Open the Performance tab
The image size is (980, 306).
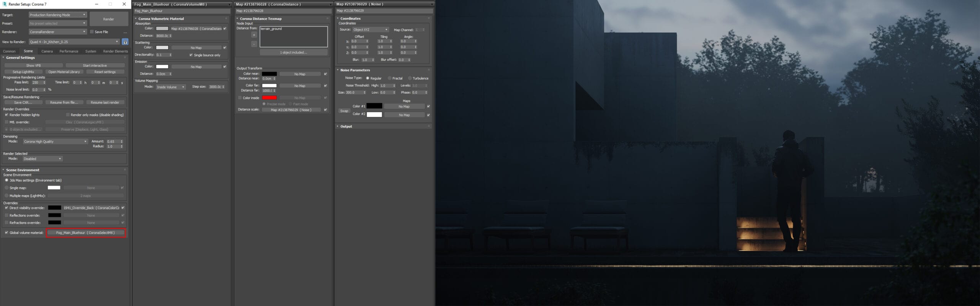[x=69, y=51]
